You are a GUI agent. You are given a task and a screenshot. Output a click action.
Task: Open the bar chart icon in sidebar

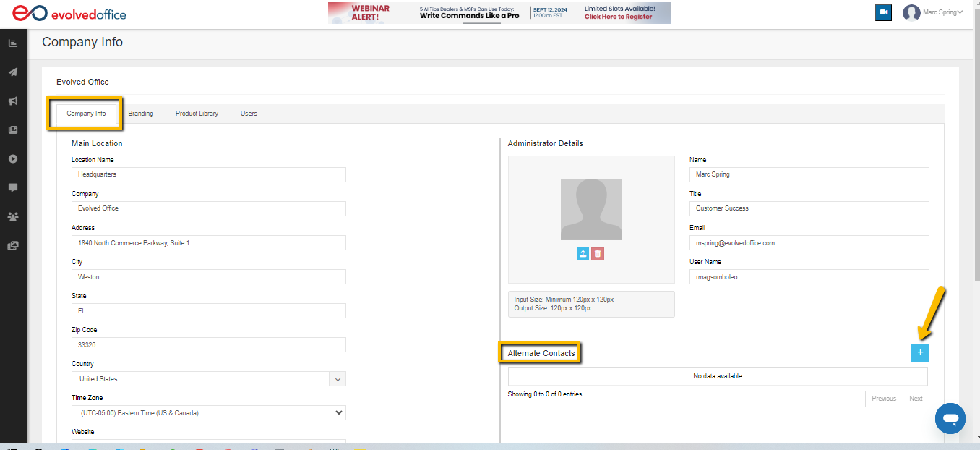(13, 43)
